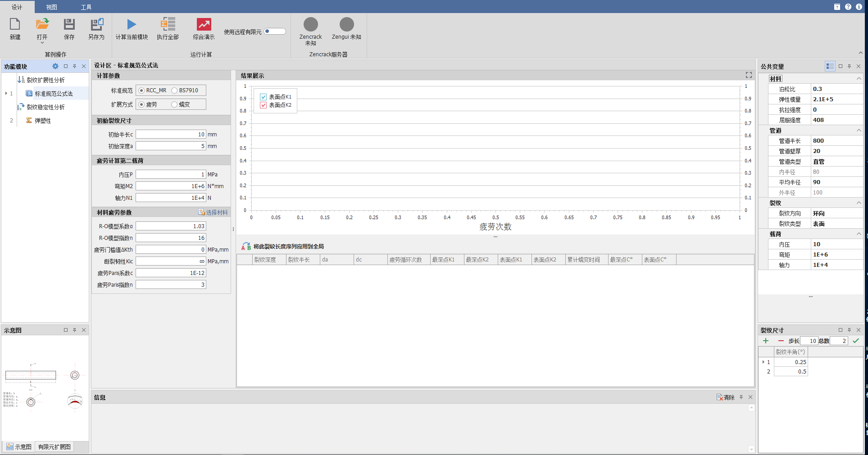This screenshot has height=455, width=868.
Task: Click the info icon at top right
Action: click(x=859, y=7)
